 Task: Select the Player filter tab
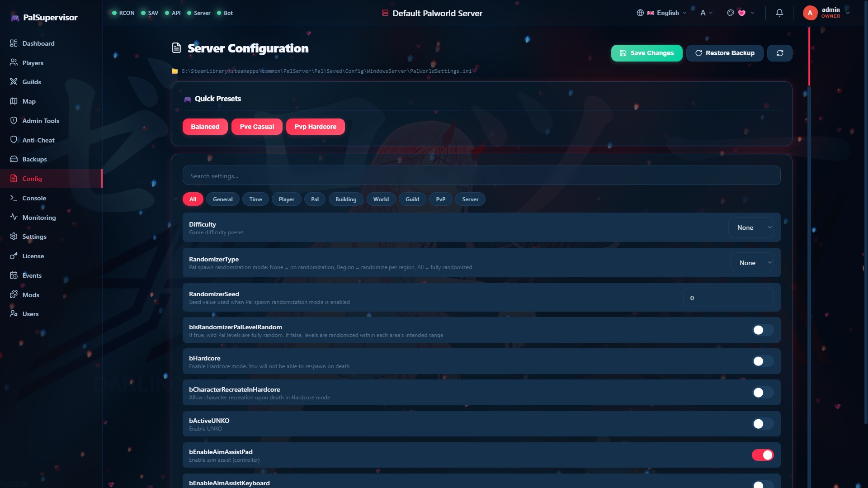coord(287,199)
